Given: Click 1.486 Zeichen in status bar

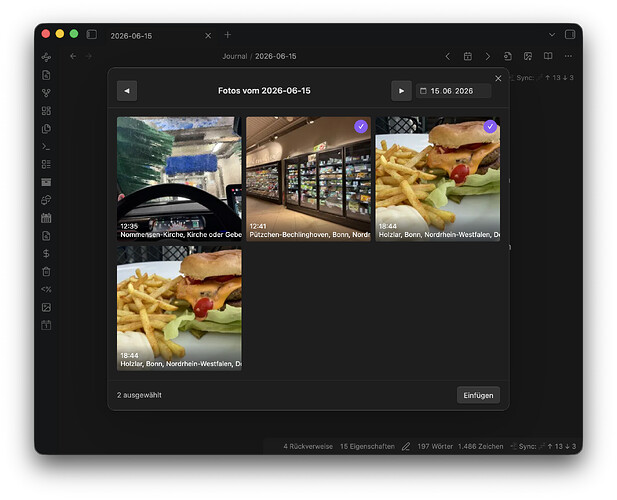Looking at the screenshot, I should point(480,446).
